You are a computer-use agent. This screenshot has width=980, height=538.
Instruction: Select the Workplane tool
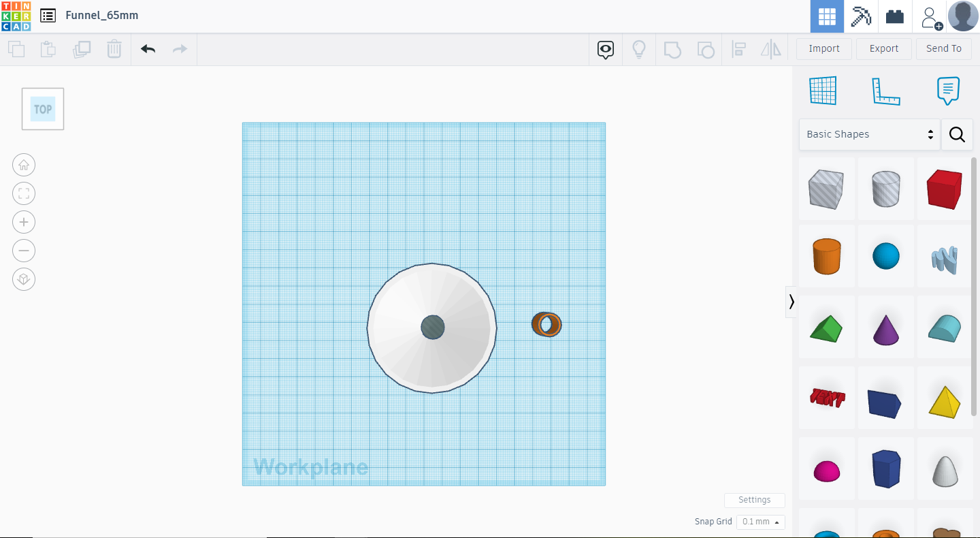[x=822, y=91]
